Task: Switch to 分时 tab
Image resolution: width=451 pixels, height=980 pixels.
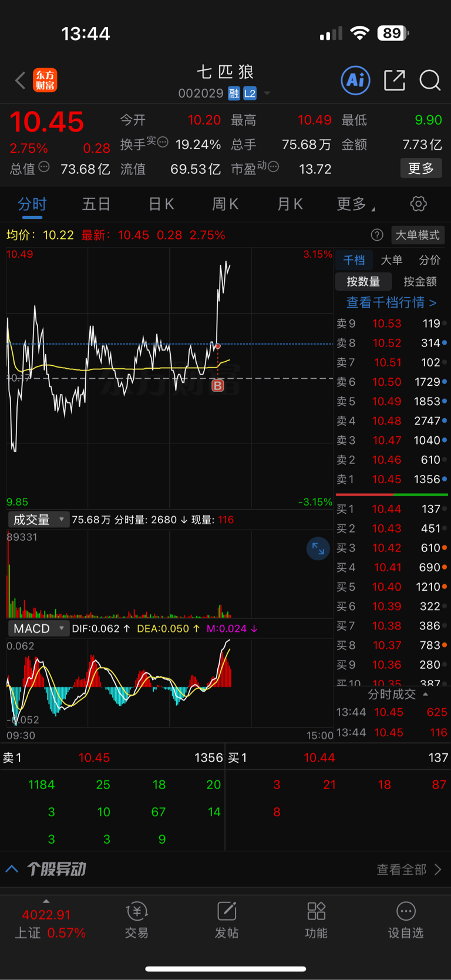Action: (32, 204)
